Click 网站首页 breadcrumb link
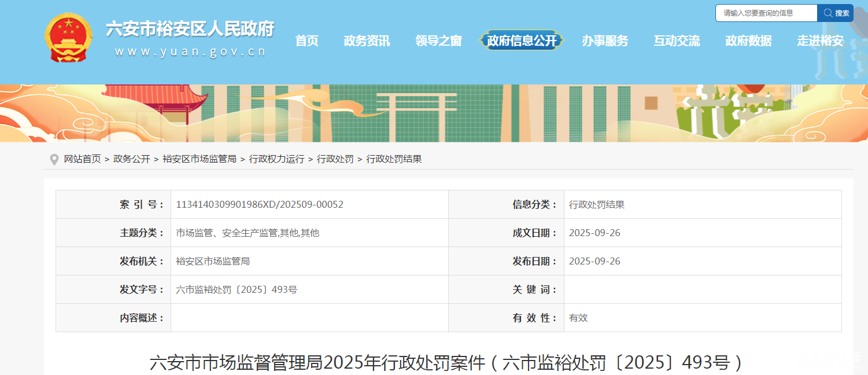The height and width of the screenshot is (375, 868). click(82, 159)
